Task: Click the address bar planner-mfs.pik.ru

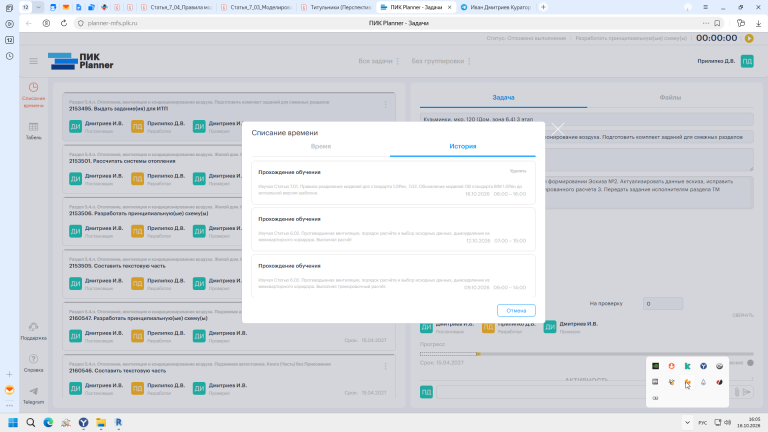Action: 112,23
